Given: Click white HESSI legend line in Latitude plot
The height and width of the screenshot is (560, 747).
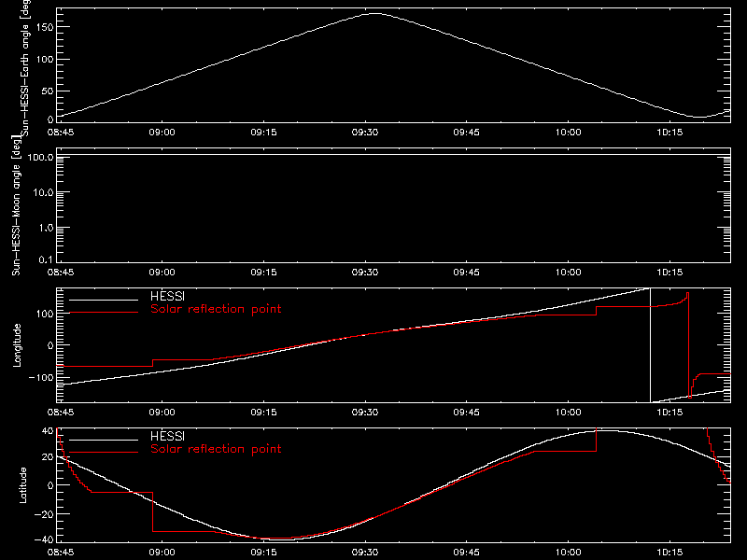Looking at the screenshot, I should (x=104, y=440).
